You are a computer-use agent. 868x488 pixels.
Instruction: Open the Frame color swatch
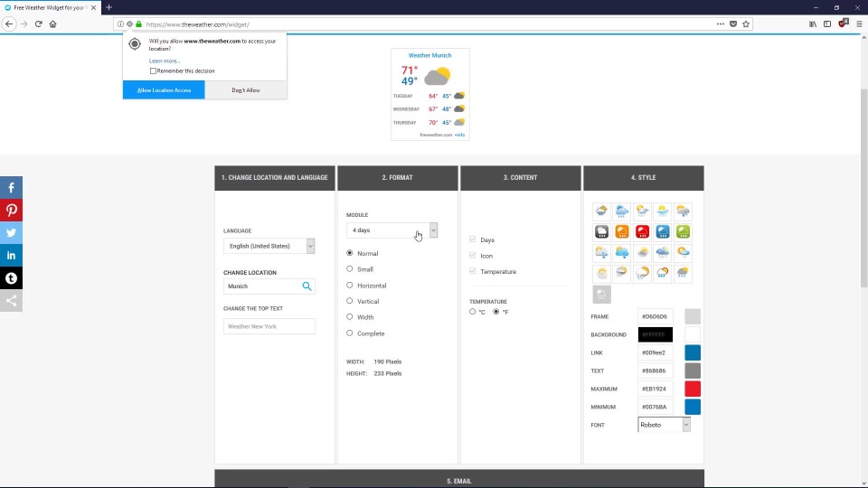pyautogui.click(x=693, y=316)
